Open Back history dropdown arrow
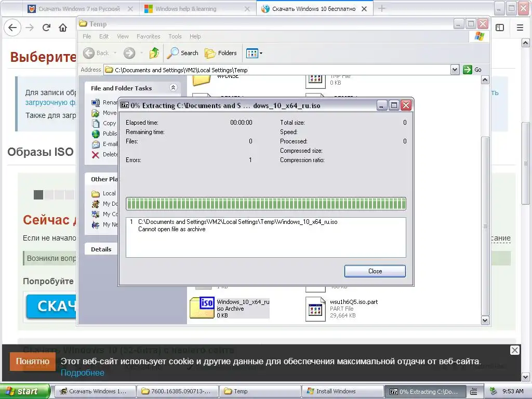Image resolution: width=532 pixels, height=399 pixels. (x=115, y=53)
